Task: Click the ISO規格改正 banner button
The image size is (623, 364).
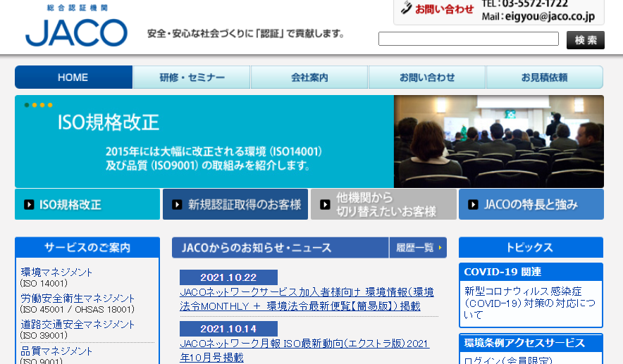Action: [x=87, y=204]
